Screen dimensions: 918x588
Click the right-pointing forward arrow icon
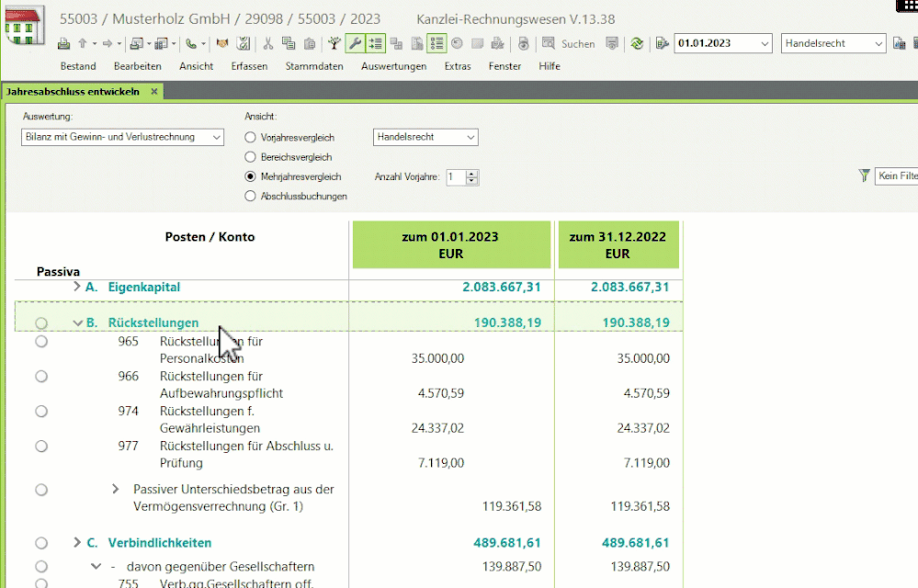point(108,43)
